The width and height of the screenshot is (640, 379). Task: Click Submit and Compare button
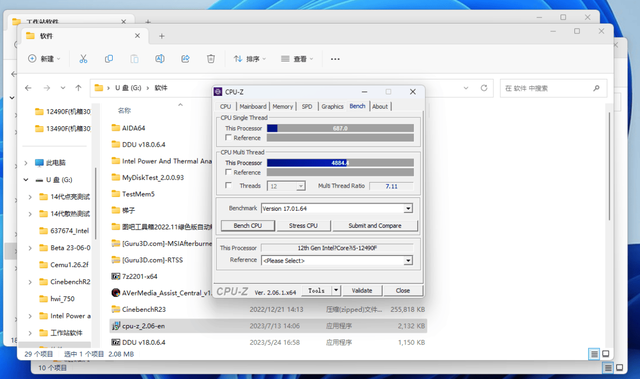[x=375, y=226]
